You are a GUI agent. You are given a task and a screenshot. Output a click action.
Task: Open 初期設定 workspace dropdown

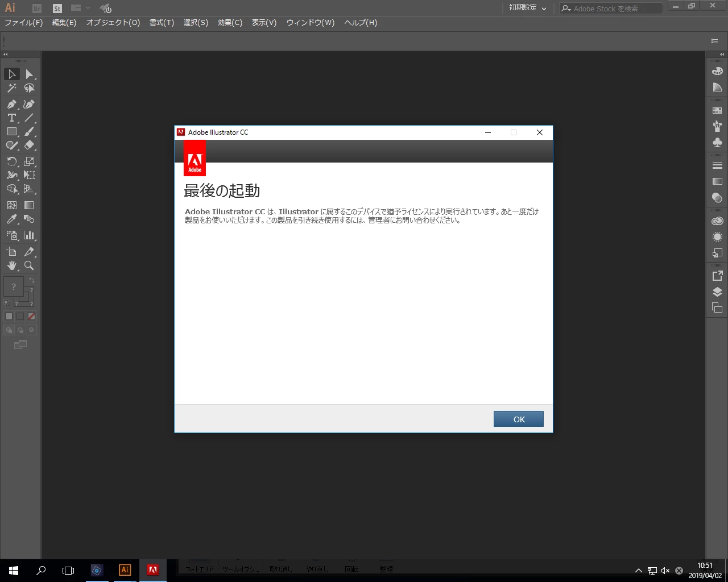pos(528,8)
